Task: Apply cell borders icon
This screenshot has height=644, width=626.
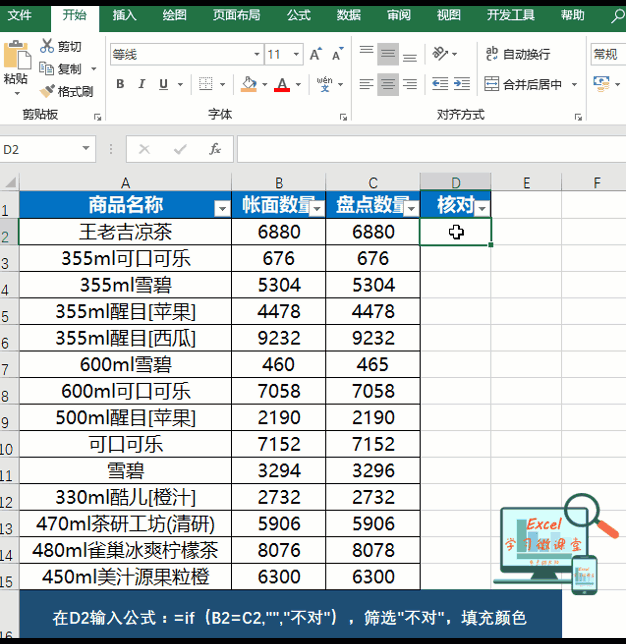Action: pyautogui.click(x=205, y=84)
